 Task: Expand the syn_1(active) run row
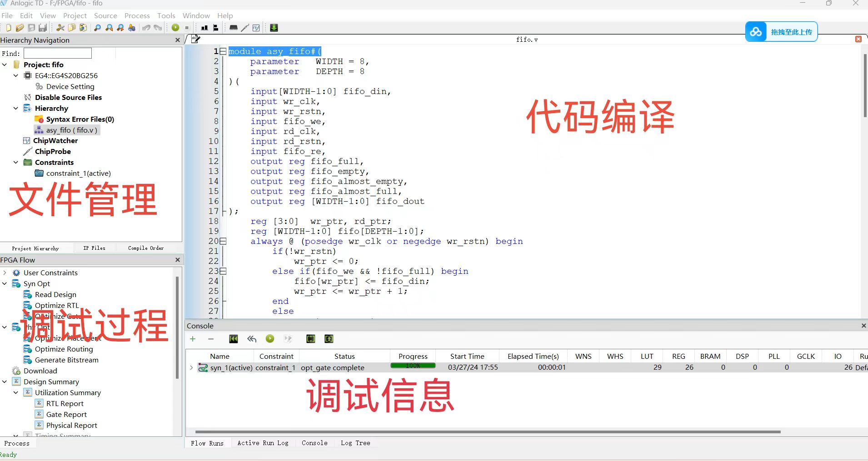[191, 367]
